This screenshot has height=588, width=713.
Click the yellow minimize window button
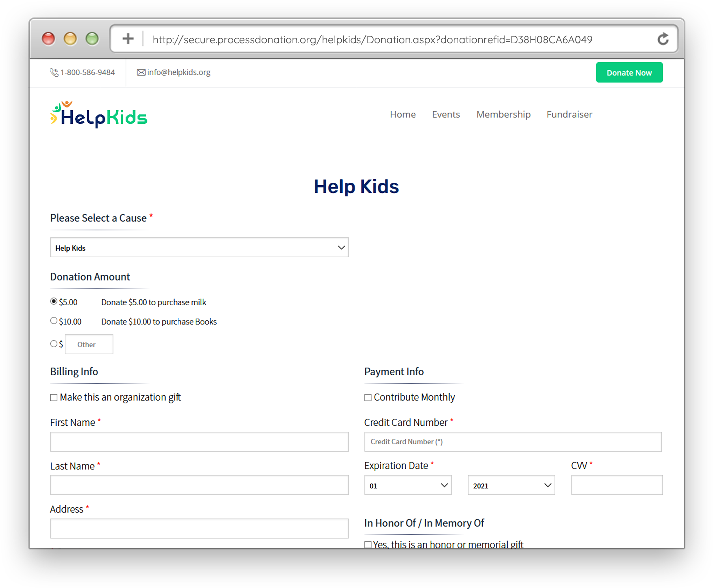pyautogui.click(x=70, y=38)
